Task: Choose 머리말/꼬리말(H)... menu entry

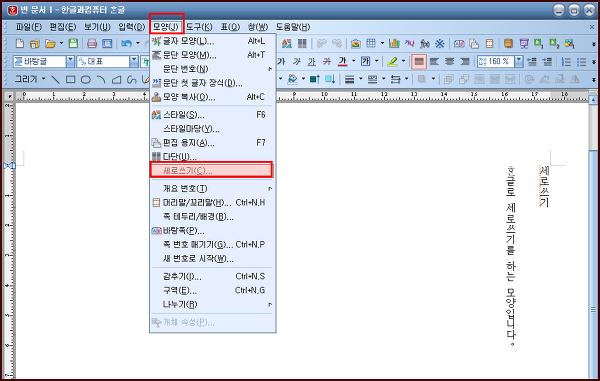Action: point(212,203)
